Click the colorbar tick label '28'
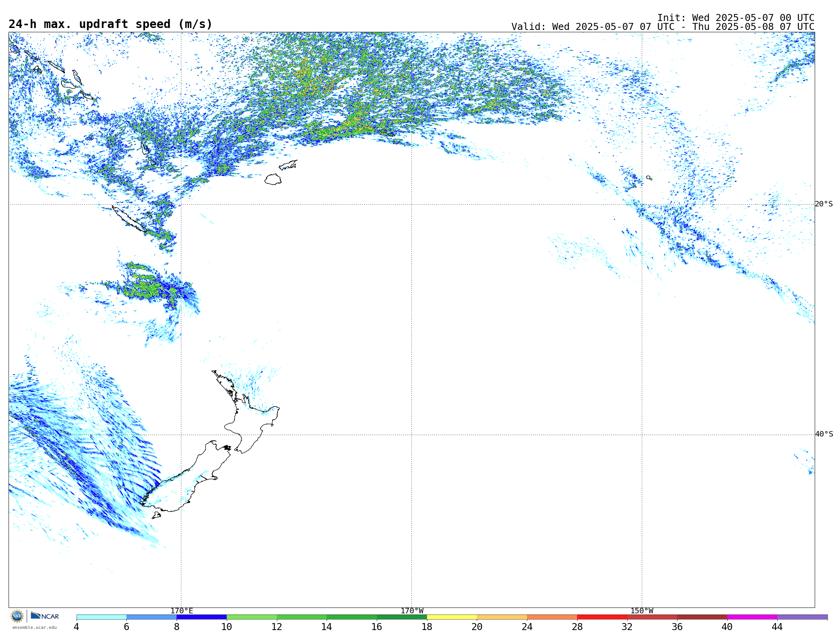 coord(577,627)
